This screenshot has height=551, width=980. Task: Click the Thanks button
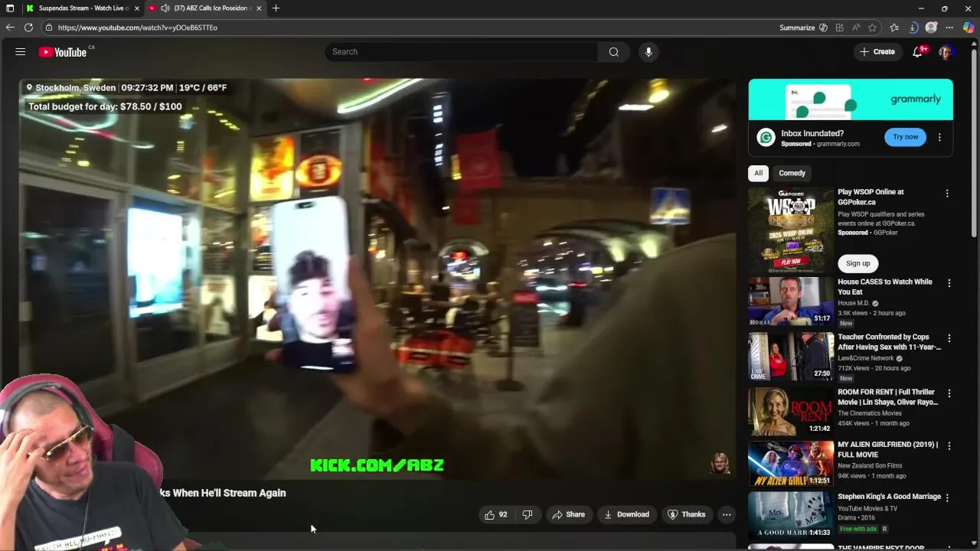687,514
